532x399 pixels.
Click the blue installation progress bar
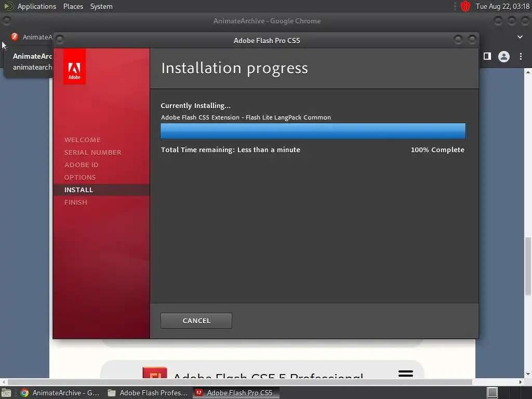313,131
